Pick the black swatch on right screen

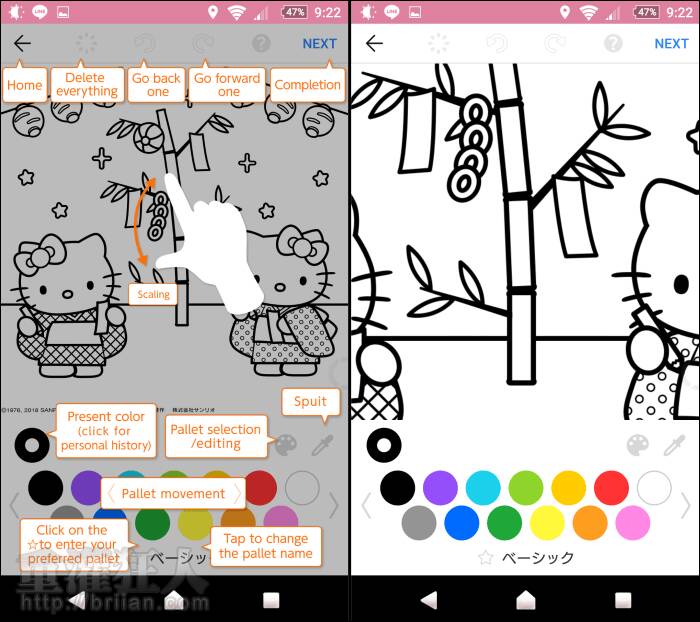(397, 488)
